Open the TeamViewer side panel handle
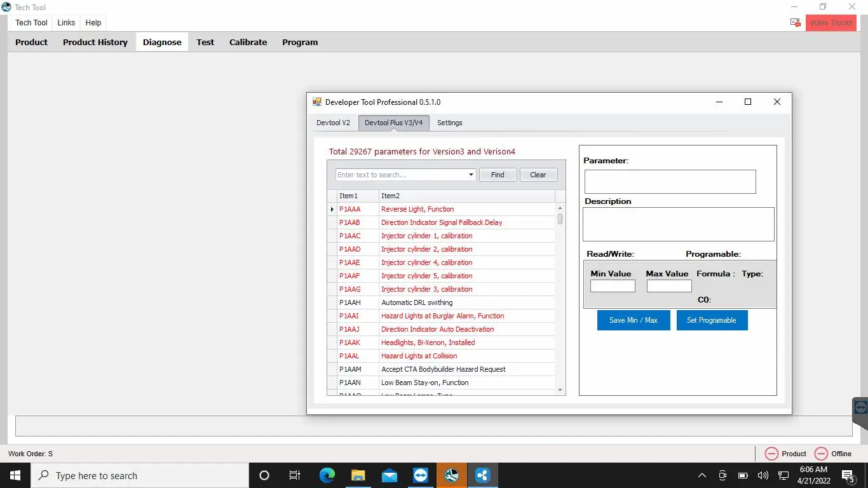868x488 pixels. click(860, 407)
